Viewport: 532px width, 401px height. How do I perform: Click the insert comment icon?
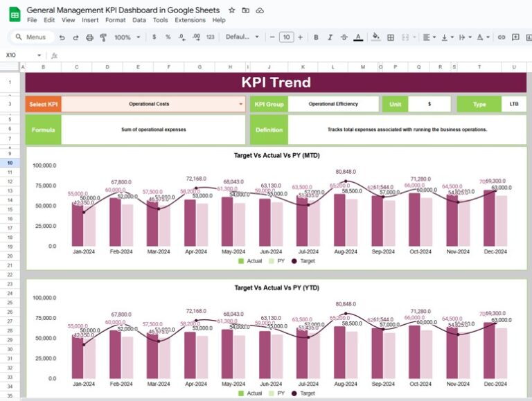pyautogui.click(x=515, y=37)
